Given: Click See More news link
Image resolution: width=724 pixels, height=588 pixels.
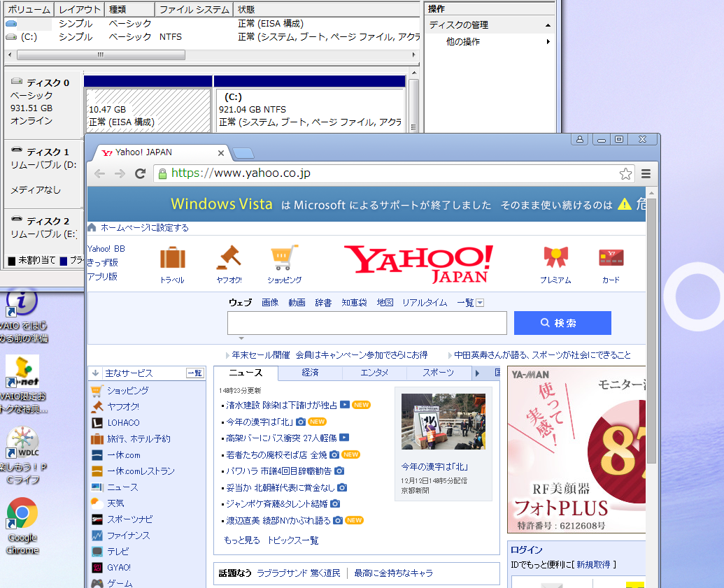Looking at the screenshot, I should 242,540.
